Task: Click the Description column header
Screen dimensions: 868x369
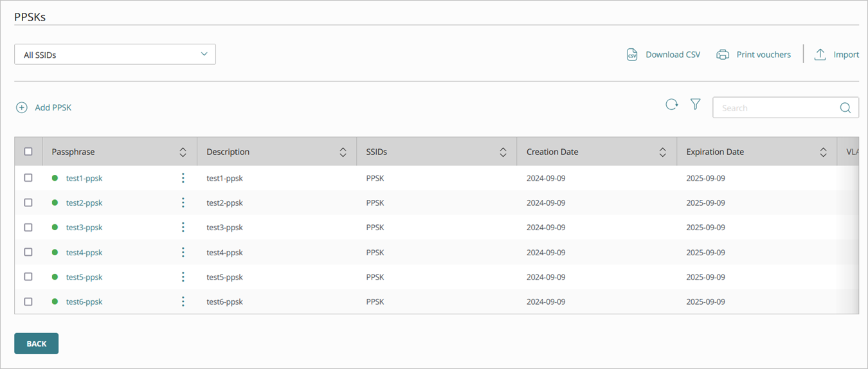Action: coord(228,152)
